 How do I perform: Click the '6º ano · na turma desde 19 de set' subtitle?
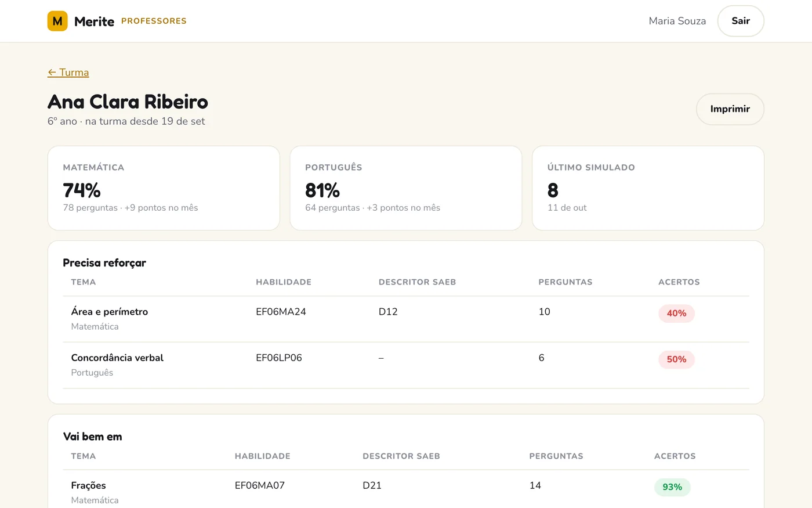126,121
